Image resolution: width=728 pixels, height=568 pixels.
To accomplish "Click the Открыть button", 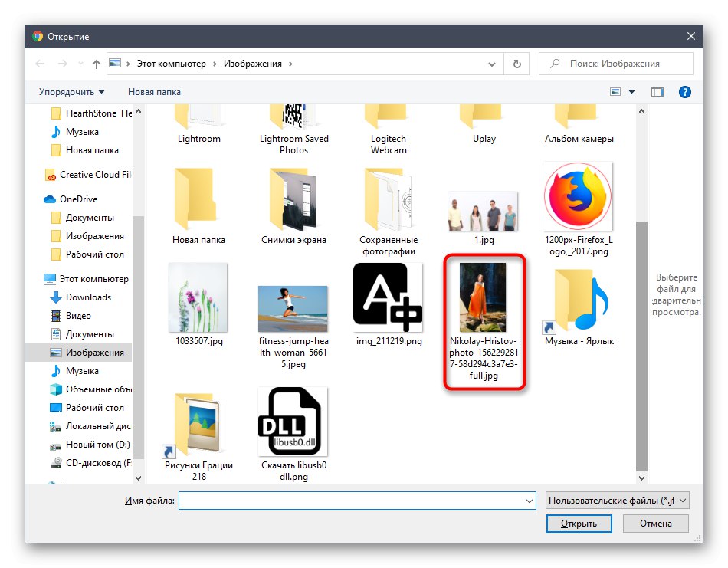I will tap(579, 524).
